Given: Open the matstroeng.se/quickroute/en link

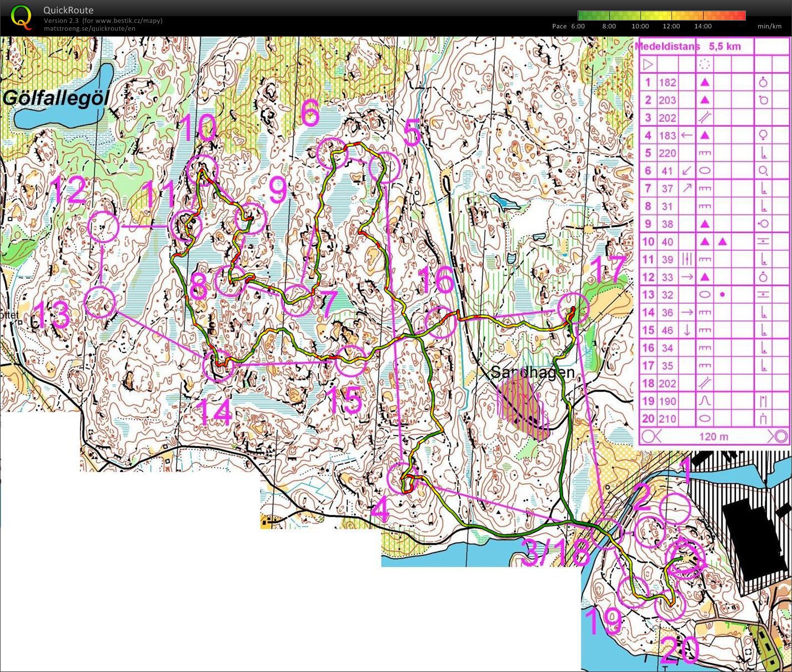Looking at the screenshot, I should [x=89, y=28].
